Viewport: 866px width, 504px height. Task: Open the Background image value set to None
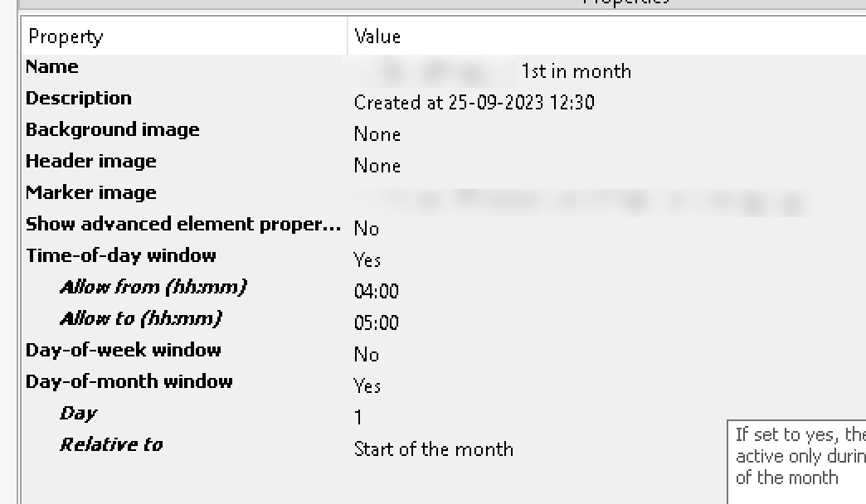tap(377, 134)
